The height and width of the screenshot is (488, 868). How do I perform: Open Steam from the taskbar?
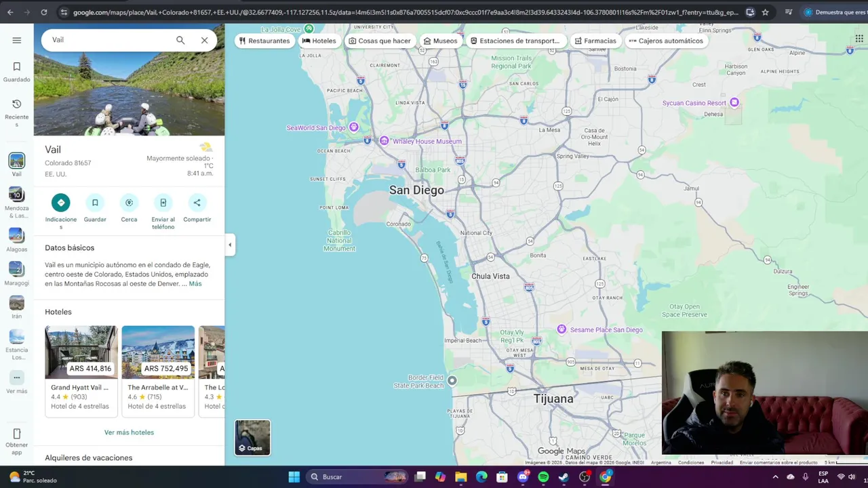pos(564,476)
